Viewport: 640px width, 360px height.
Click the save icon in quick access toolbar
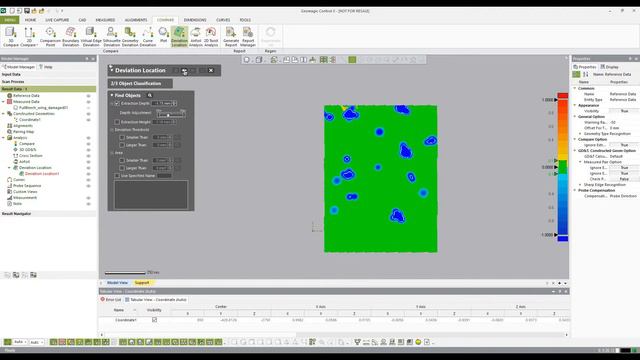pos(27,11)
